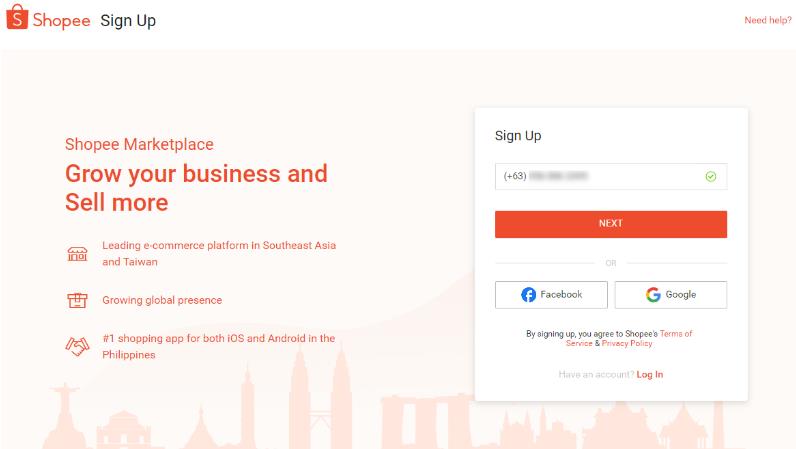Click the Log In link
This screenshot has height=449, width=796.
(x=650, y=374)
